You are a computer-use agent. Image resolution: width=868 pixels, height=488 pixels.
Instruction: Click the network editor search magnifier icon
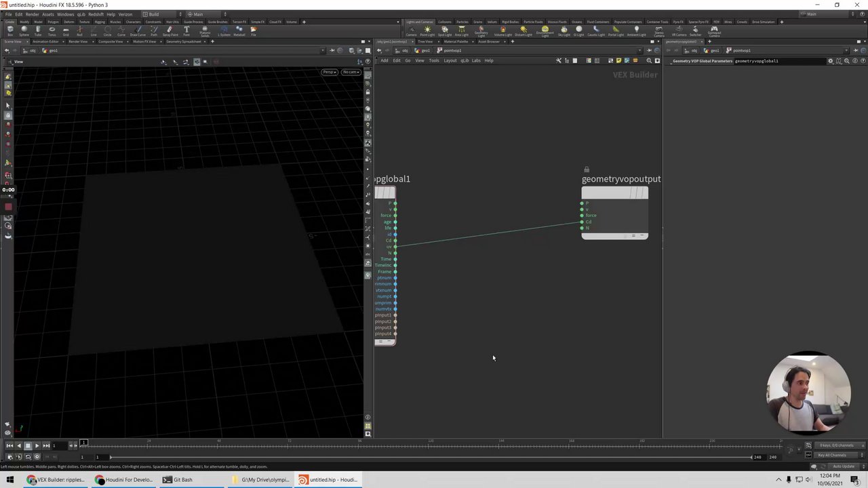click(649, 61)
